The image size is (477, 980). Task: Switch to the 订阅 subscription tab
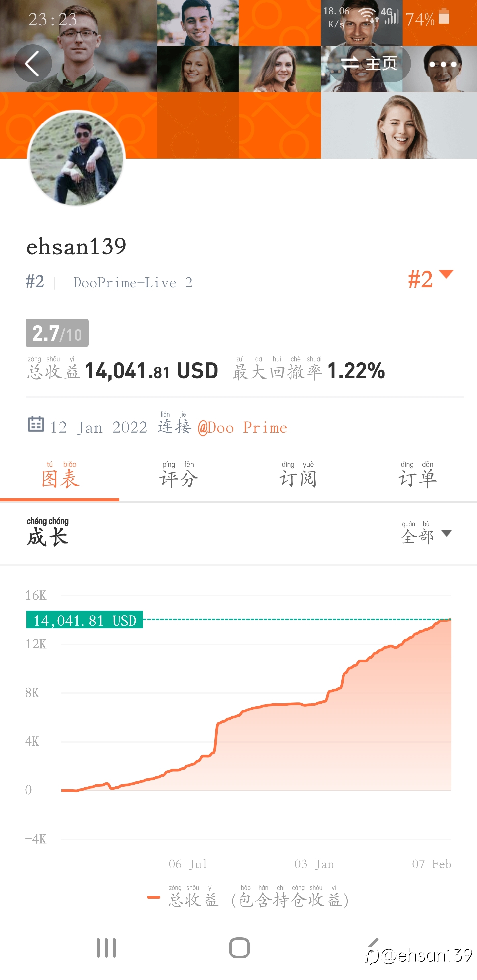coord(298,475)
